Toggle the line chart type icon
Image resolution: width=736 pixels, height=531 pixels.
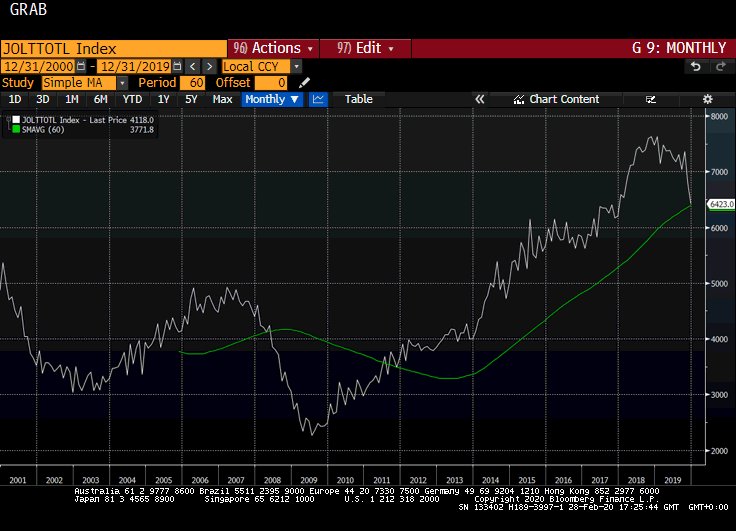point(318,99)
